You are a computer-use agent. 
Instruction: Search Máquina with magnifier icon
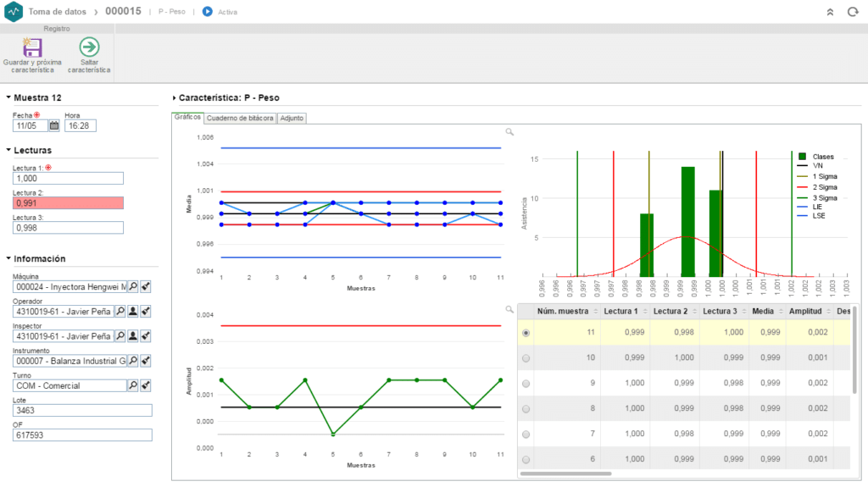pos(133,286)
